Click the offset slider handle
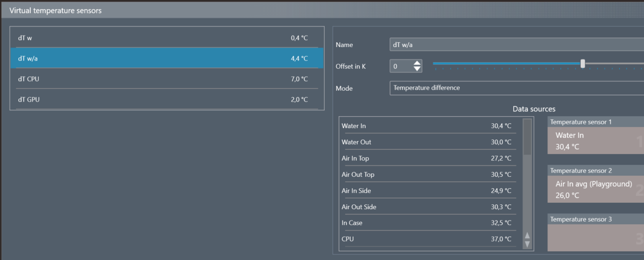 pos(582,63)
